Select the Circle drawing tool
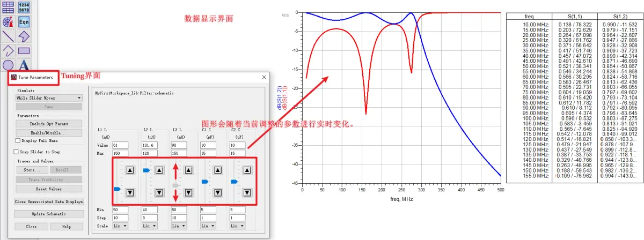Image resolution: width=644 pixels, height=240 pixels. click(x=8, y=65)
